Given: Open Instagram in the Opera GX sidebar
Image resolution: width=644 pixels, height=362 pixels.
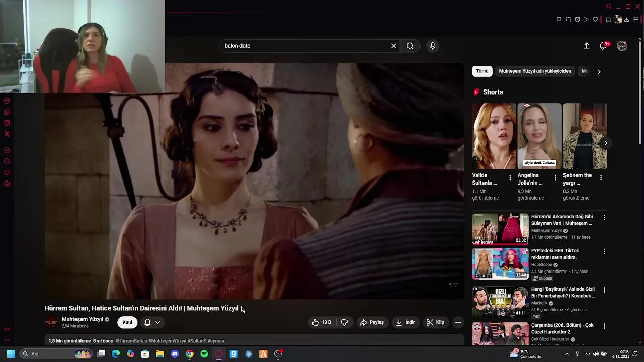Looking at the screenshot, I should [7, 123].
